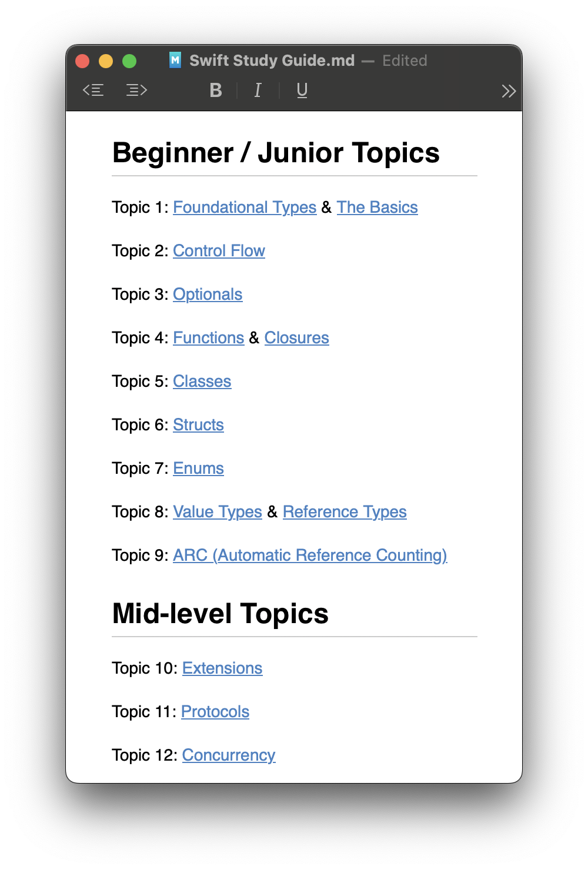Screen dimensions: 588x870
Task: Open the Structs link
Action: (198, 425)
